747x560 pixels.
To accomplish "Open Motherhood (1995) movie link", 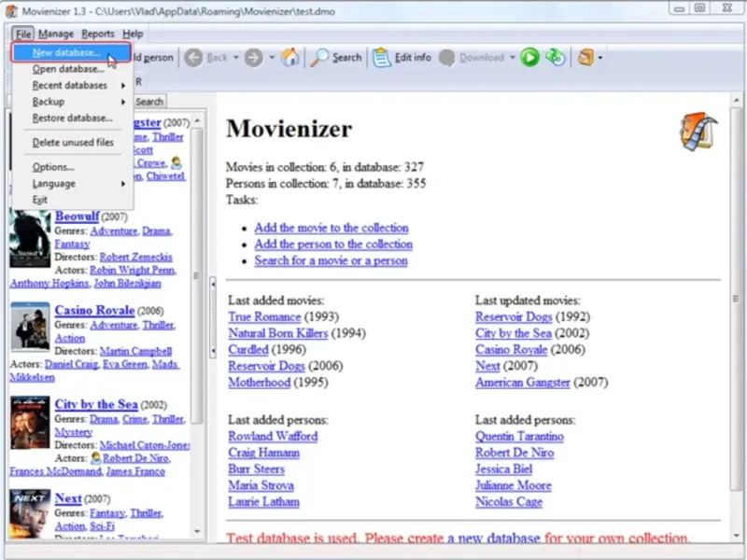I will [x=260, y=383].
